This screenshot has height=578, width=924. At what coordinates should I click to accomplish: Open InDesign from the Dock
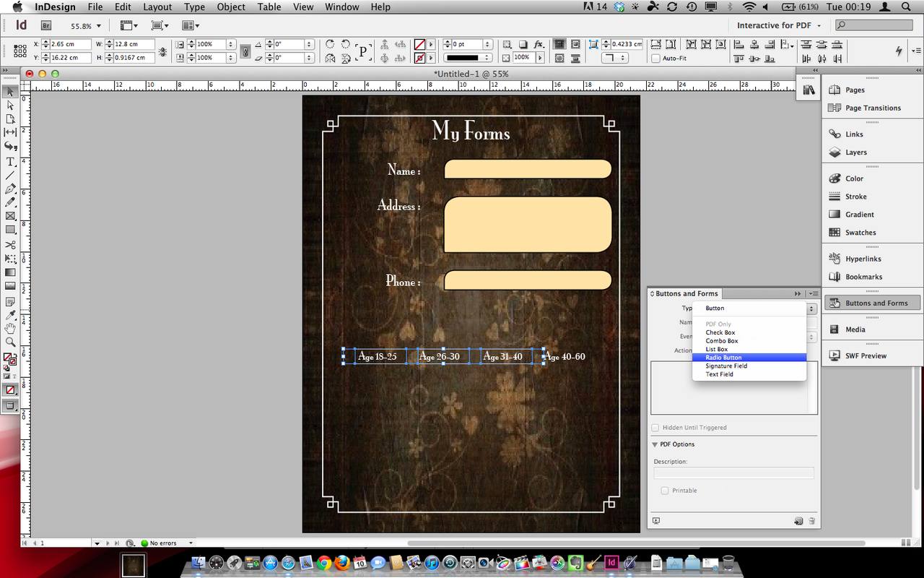612,562
